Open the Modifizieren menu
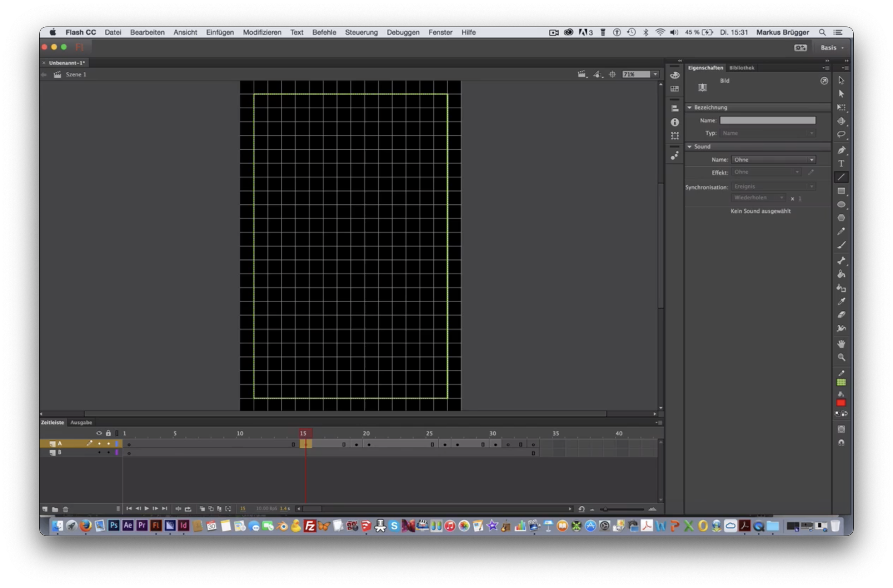 point(262,32)
